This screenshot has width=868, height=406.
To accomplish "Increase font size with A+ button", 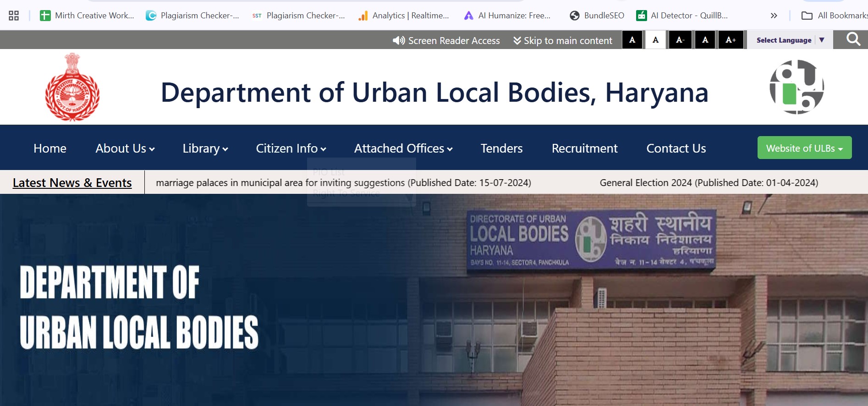I will tap(731, 40).
